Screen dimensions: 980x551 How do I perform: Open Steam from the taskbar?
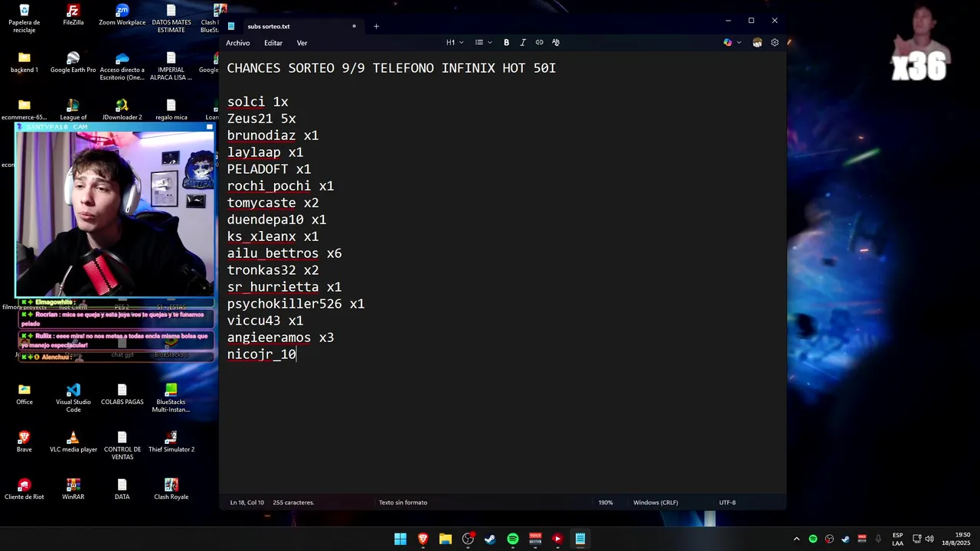pos(490,539)
